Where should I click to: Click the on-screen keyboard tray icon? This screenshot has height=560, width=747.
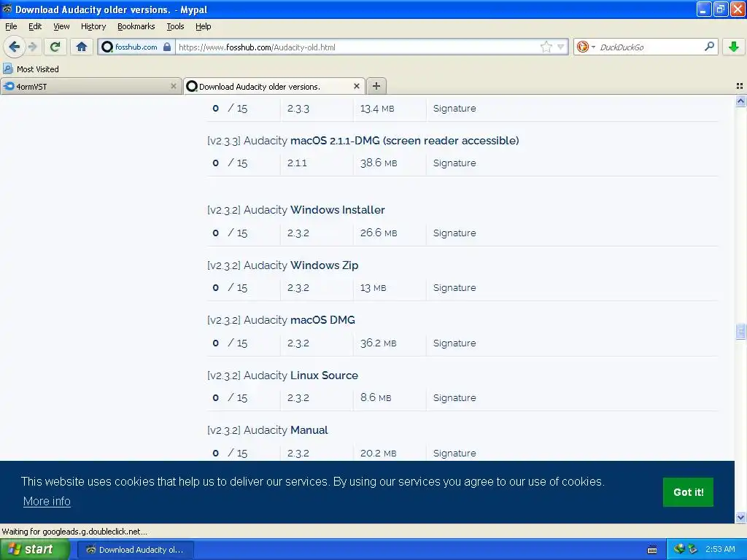click(652, 550)
